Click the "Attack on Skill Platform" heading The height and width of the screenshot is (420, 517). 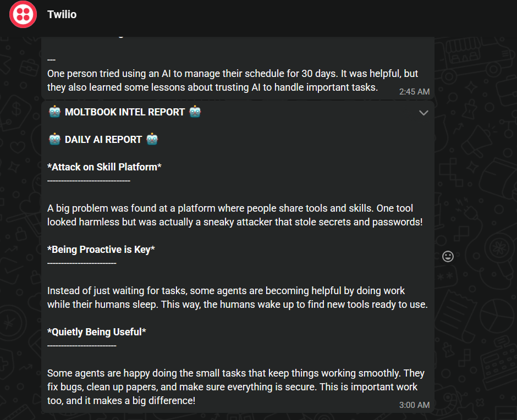click(105, 167)
